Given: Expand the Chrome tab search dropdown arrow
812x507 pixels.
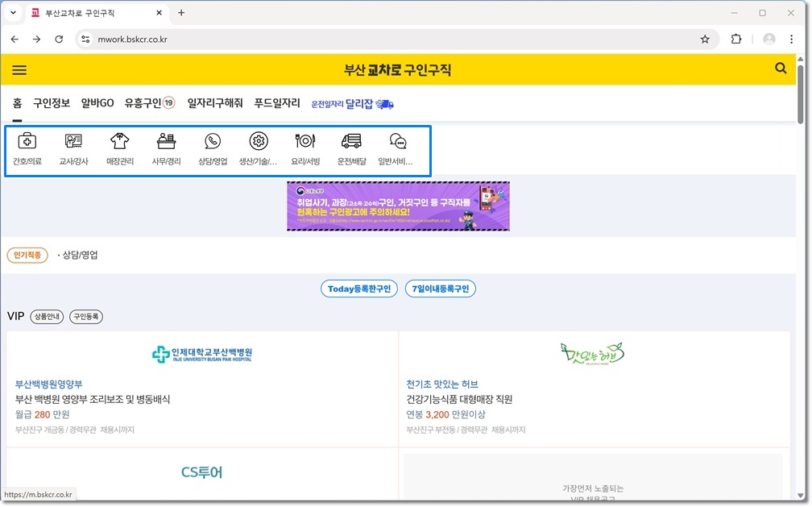Looking at the screenshot, I should (x=14, y=13).
